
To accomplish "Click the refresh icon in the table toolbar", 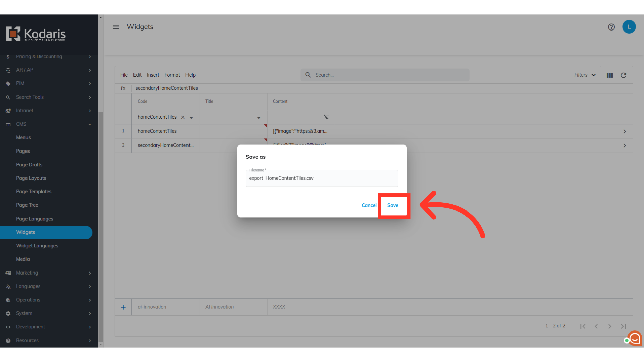I will 623,75.
